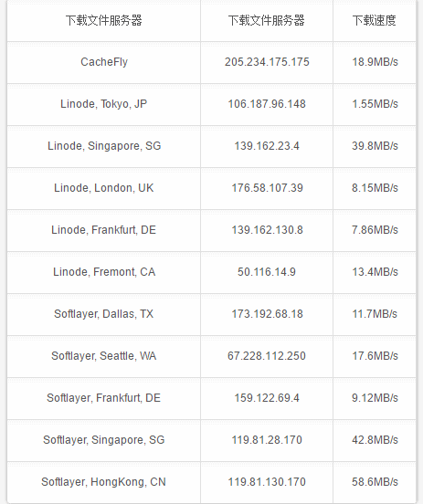The image size is (423, 504).
Task: Click IP address 106.187.96.148
Action: pos(267,104)
